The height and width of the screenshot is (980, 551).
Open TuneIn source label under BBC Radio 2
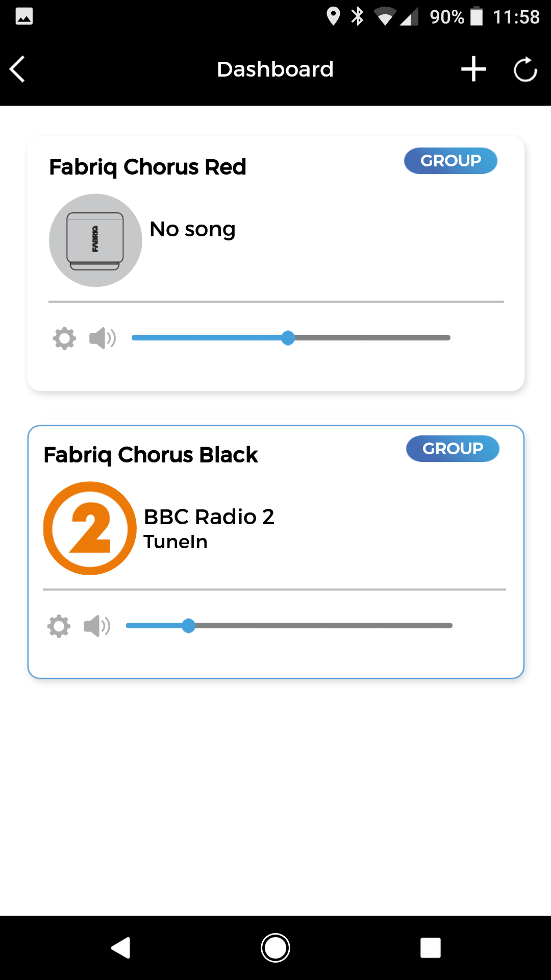point(176,542)
